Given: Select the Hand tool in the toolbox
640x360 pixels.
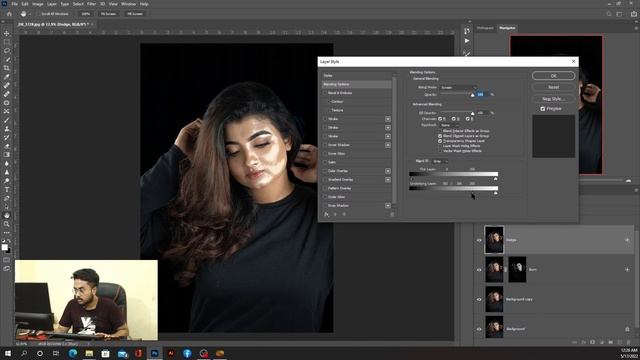Looking at the screenshot, I should click(x=7, y=215).
